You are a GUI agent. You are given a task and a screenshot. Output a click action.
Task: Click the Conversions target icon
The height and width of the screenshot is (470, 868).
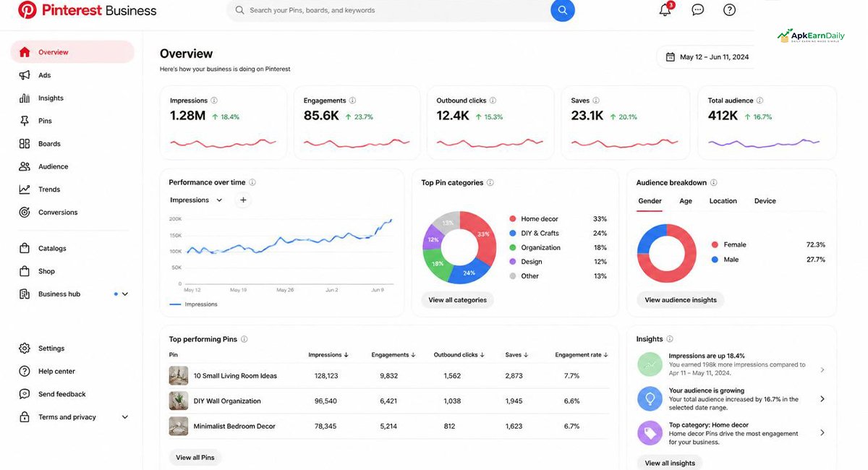point(25,213)
